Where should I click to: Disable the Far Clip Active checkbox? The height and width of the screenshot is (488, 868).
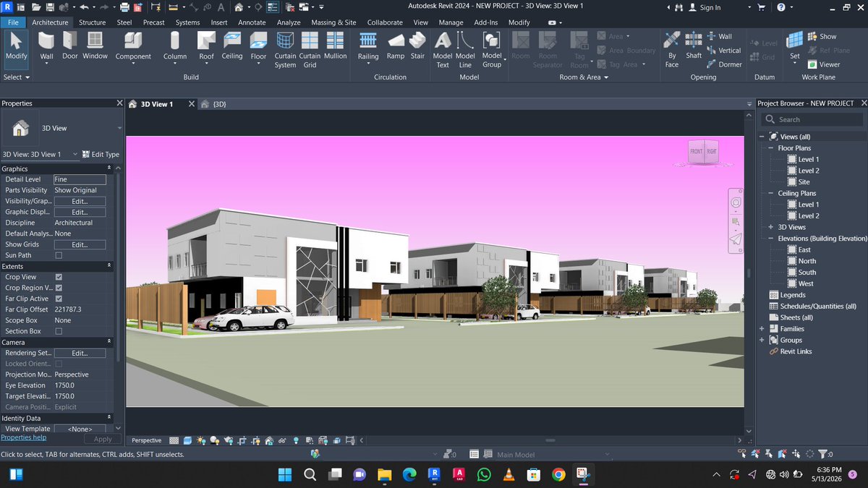(59, 299)
